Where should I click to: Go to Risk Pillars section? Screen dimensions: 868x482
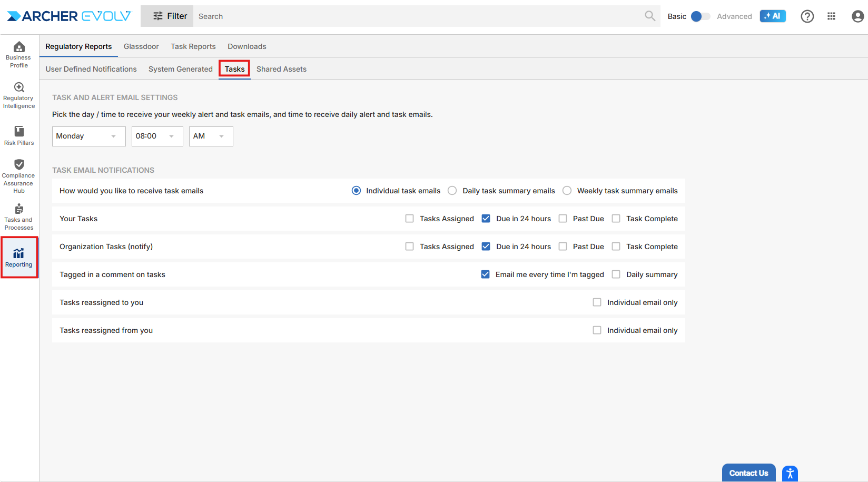[19, 135]
